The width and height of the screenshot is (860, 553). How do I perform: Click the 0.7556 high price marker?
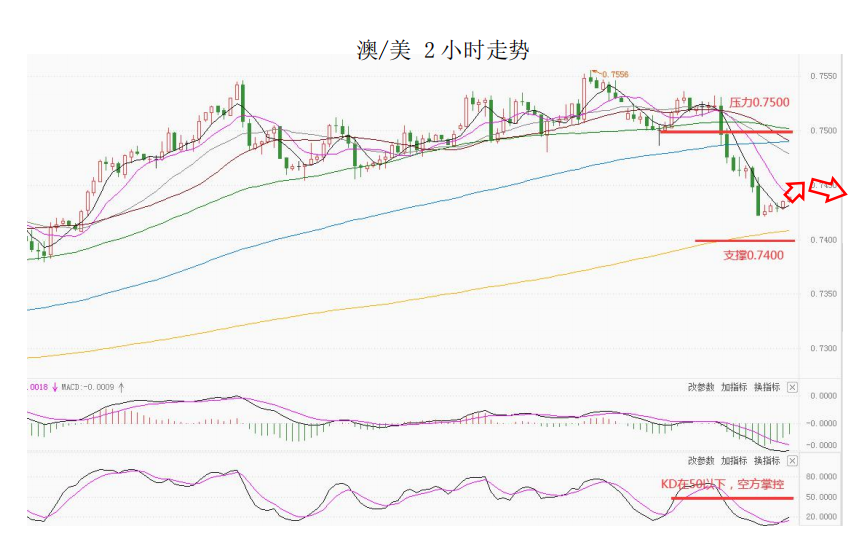(x=613, y=75)
